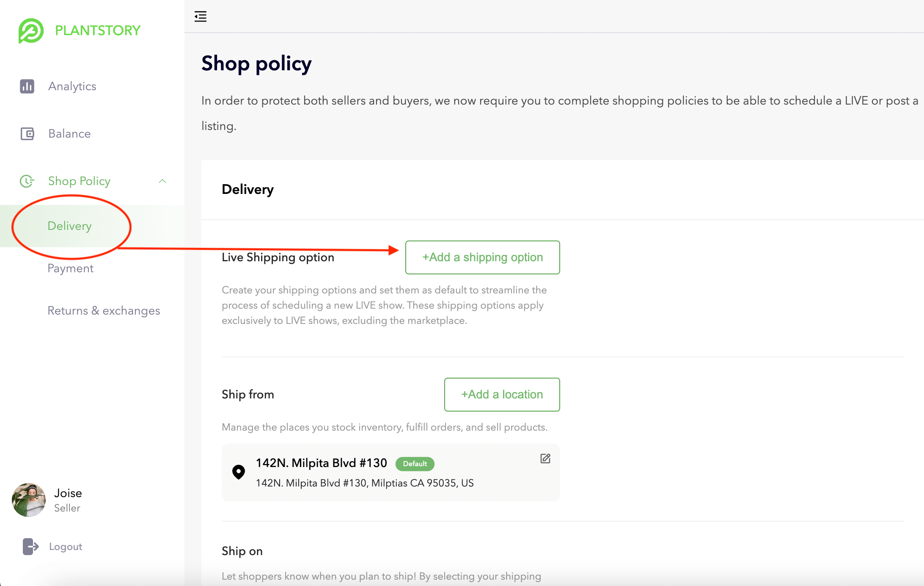Click the Shop Policy clock icon

(27, 181)
